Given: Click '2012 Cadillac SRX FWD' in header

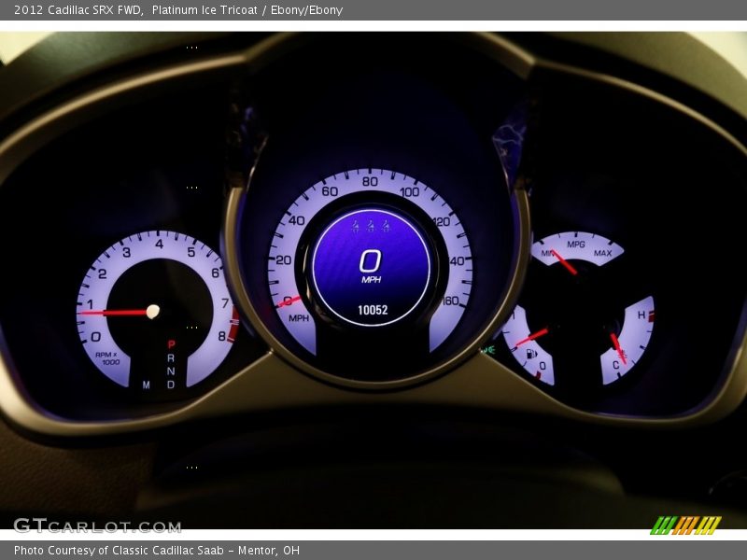Looking at the screenshot, I should tap(78, 10).
